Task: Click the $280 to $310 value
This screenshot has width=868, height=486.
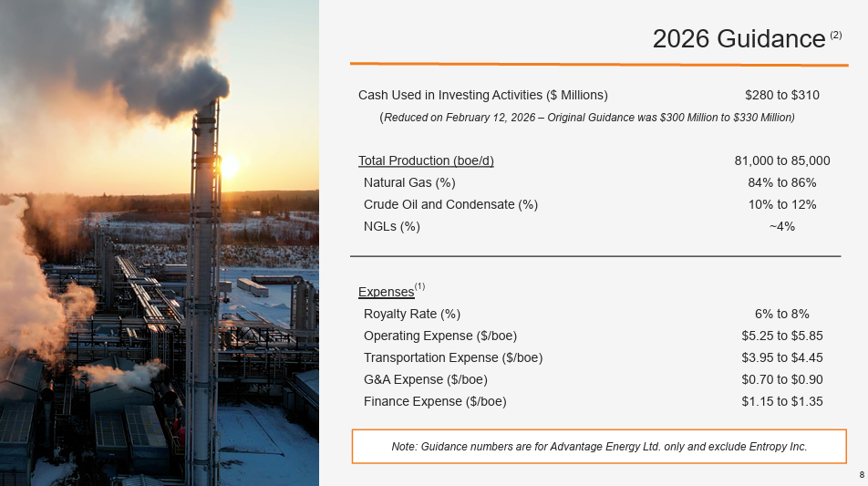Action: point(782,95)
